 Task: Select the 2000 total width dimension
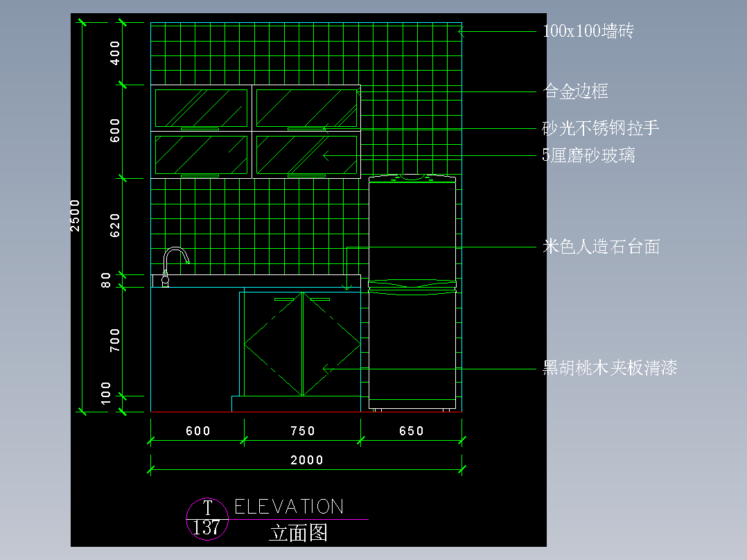[307, 460]
